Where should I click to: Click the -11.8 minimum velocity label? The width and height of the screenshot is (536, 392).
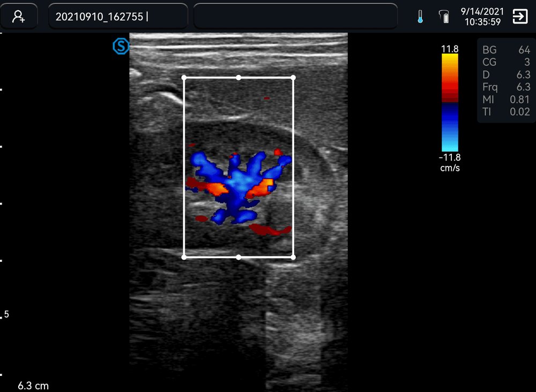click(x=450, y=157)
